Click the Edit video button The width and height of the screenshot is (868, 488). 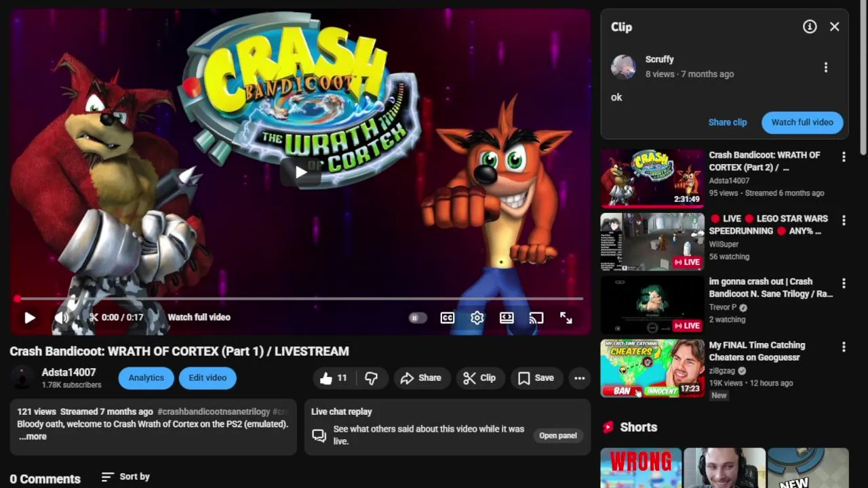[x=208, y=378]
